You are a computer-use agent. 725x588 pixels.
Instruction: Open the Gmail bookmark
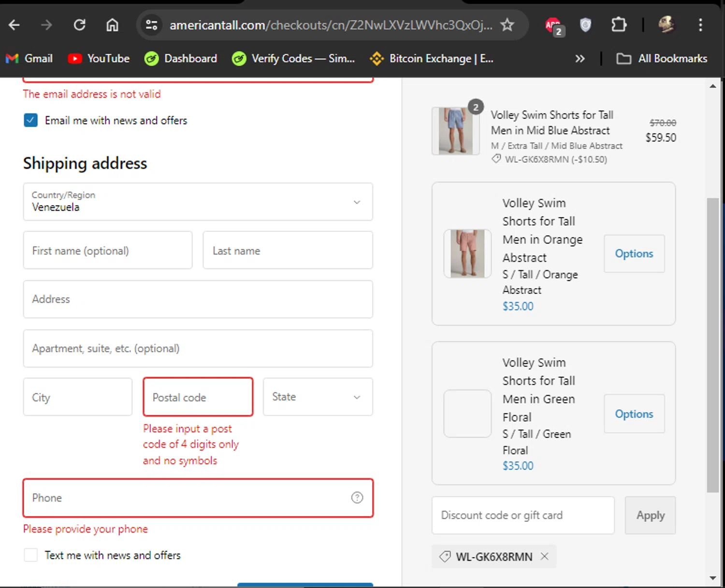click(29, 58)
